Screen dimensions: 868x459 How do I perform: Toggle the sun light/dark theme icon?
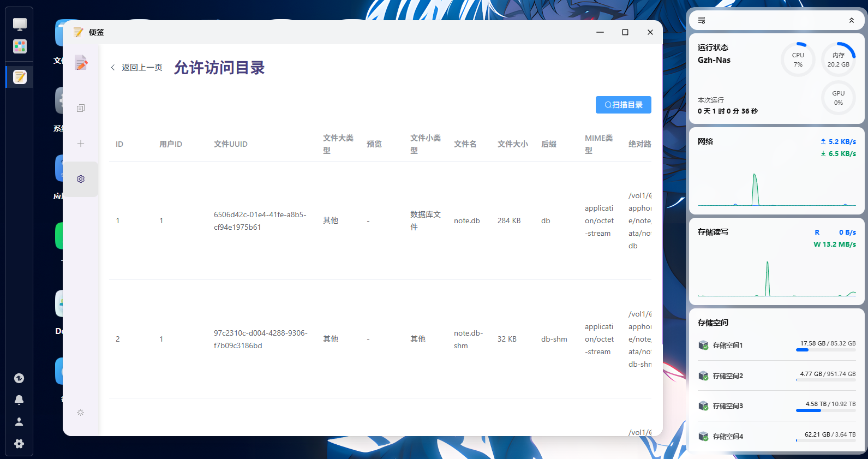coord(81,413)
